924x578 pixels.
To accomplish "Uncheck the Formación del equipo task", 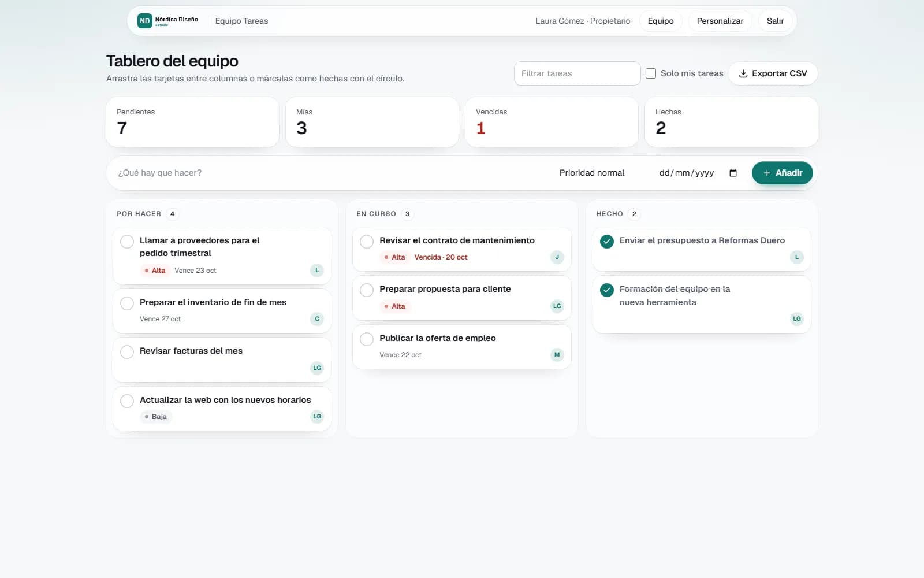I will (607, 290).
